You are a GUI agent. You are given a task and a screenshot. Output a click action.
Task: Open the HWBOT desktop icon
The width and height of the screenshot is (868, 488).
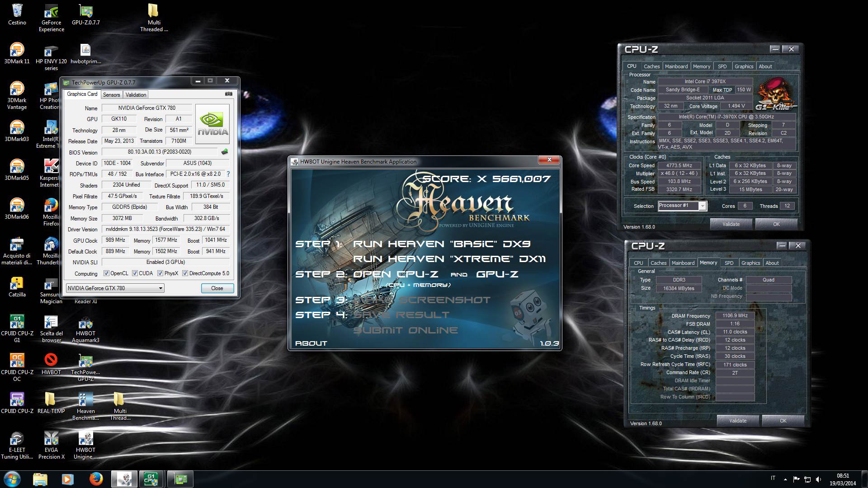(x=52, y=364)
